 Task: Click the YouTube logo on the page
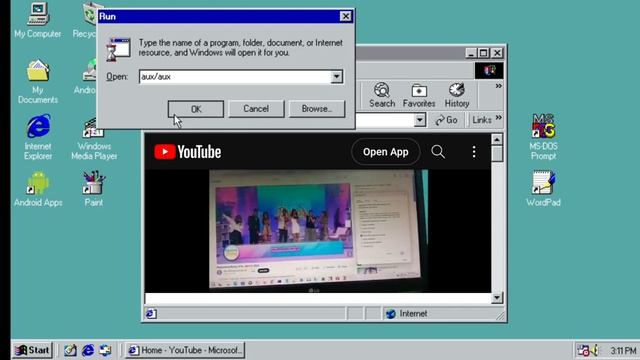tap(188, 152)
